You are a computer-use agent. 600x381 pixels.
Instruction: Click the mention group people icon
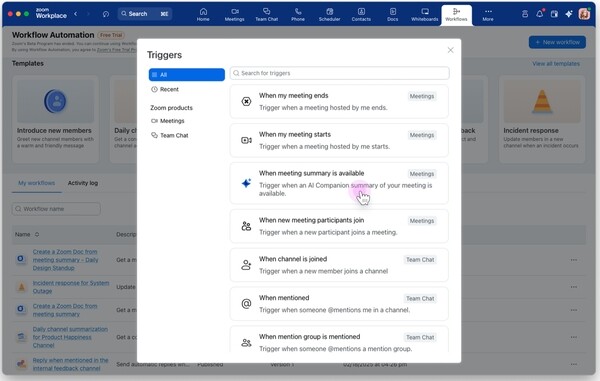[246, 343]
